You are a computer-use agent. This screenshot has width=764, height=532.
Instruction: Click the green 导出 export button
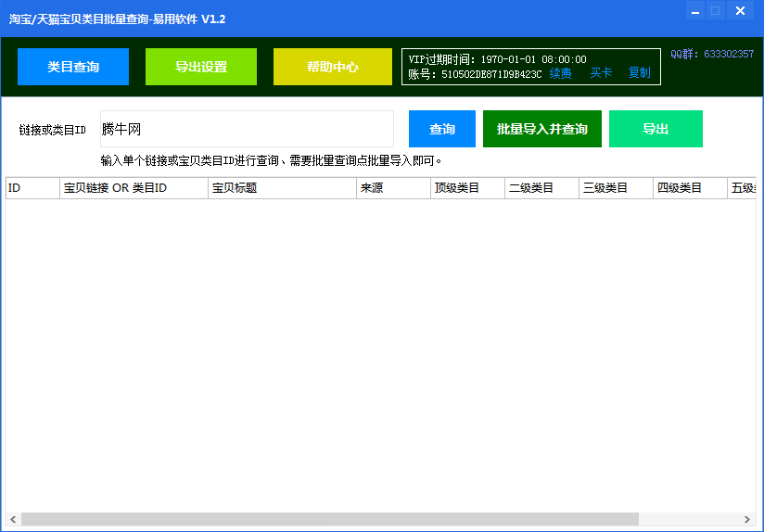(x=656, y=129)
